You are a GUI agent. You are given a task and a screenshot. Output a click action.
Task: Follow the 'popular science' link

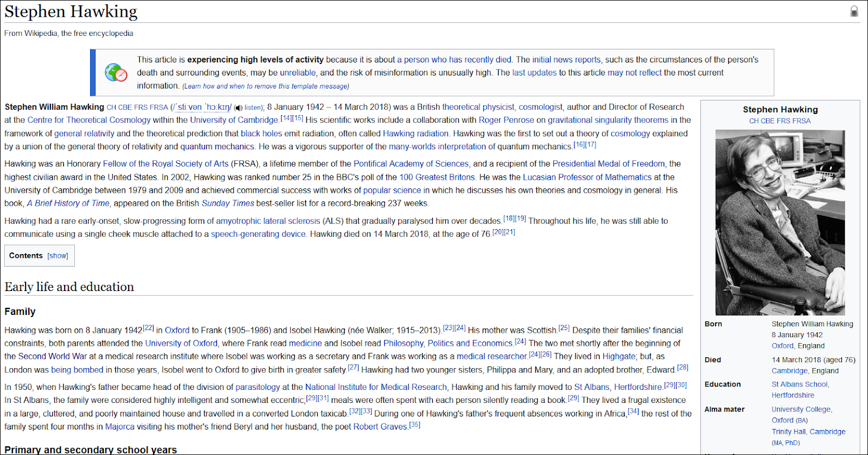click(392, 191)
